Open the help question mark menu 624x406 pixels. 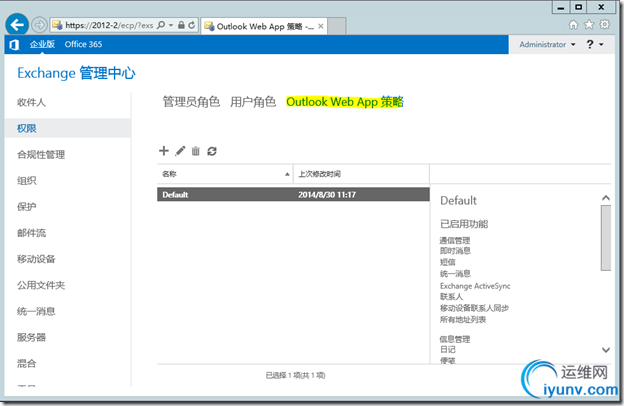coord(595,44)
